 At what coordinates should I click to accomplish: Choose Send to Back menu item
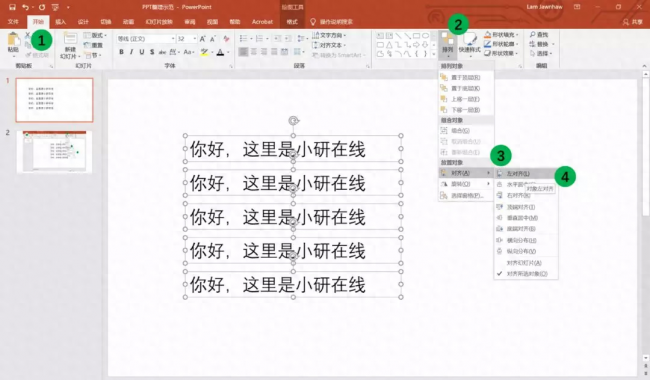click(x=466, y=88)
